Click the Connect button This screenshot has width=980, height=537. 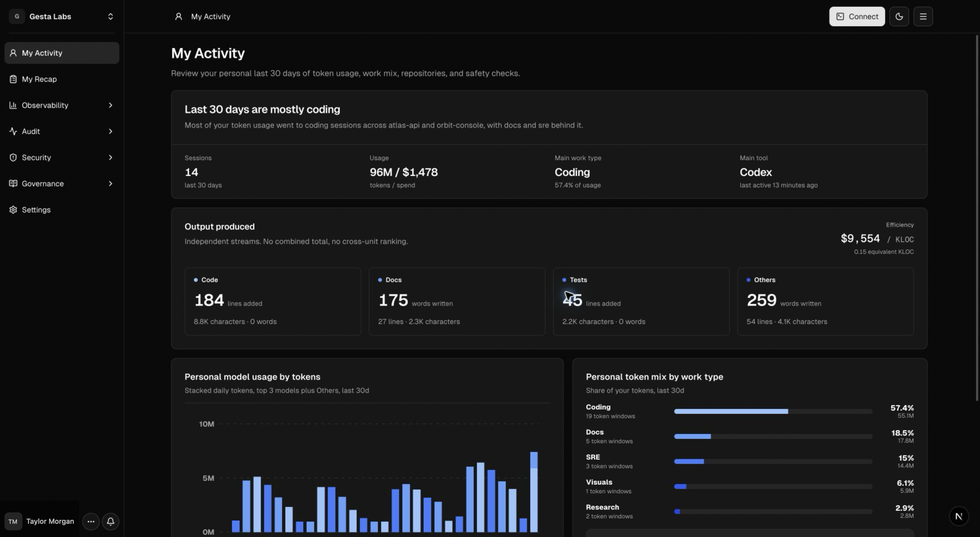[x=857, y=16]
